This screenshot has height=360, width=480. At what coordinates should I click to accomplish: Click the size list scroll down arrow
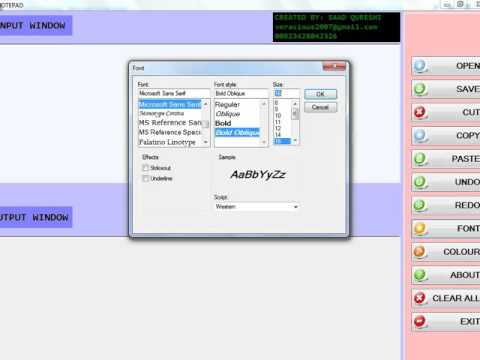pyautogui.click(x=295, y=141)
